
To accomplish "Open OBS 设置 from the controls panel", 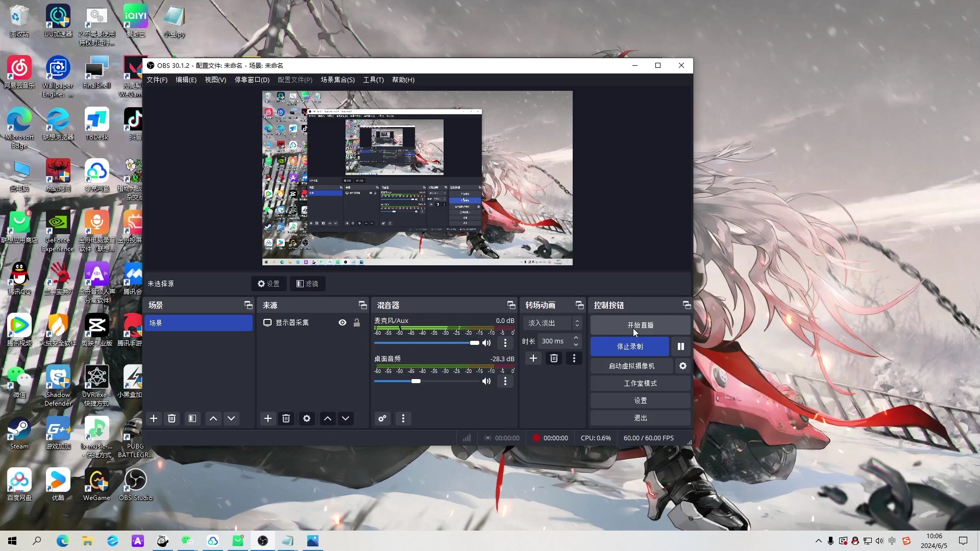I will point(641,400).
